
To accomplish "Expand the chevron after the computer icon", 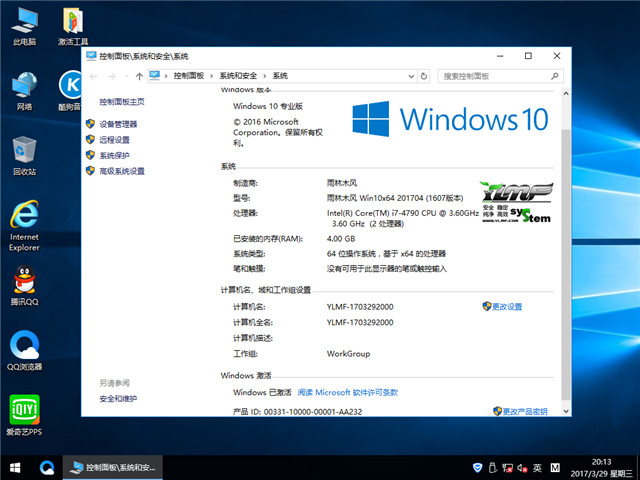I will 166,76.
